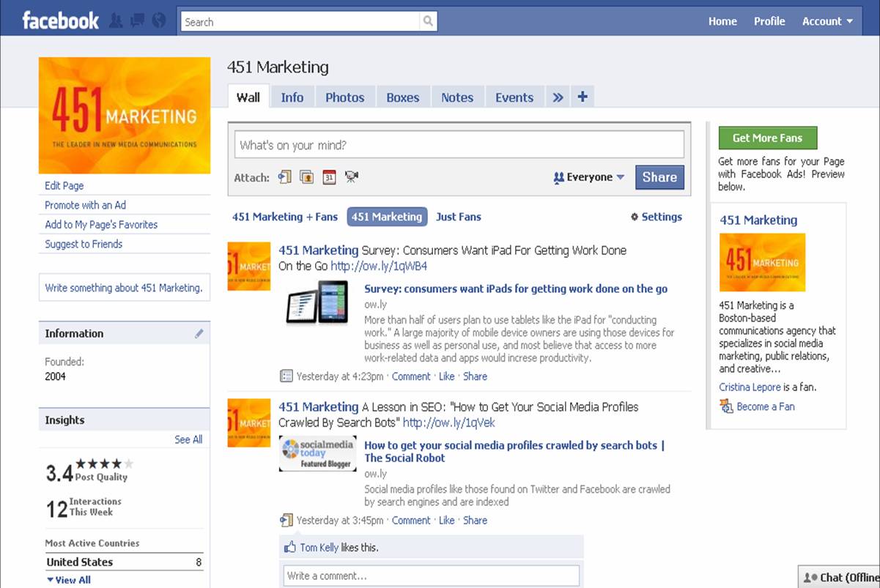
Task: Switch to the Photos tab
Action: click(344, 97)
